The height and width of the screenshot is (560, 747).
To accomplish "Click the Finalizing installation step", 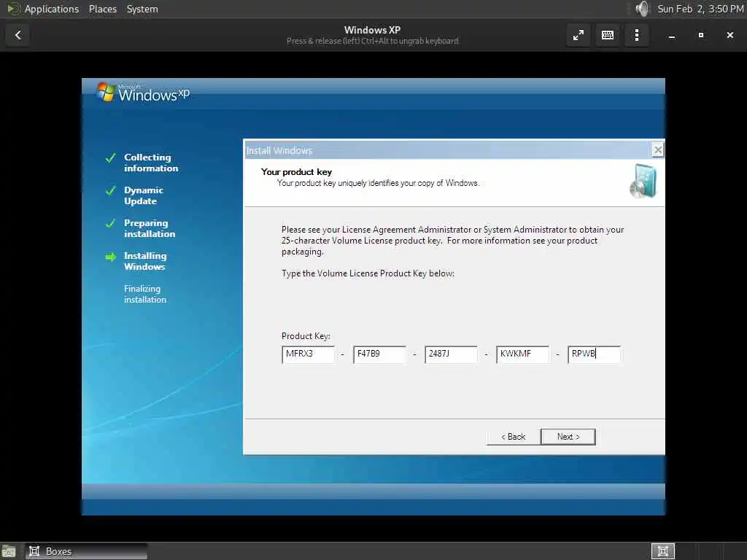I will 145,294.
